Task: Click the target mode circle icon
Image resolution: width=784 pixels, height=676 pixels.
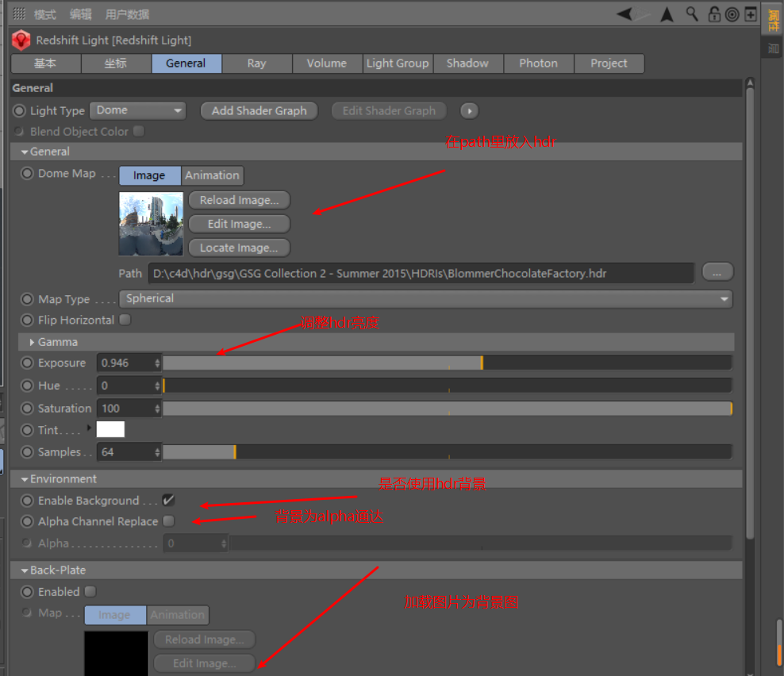Action: coord(732,14)
